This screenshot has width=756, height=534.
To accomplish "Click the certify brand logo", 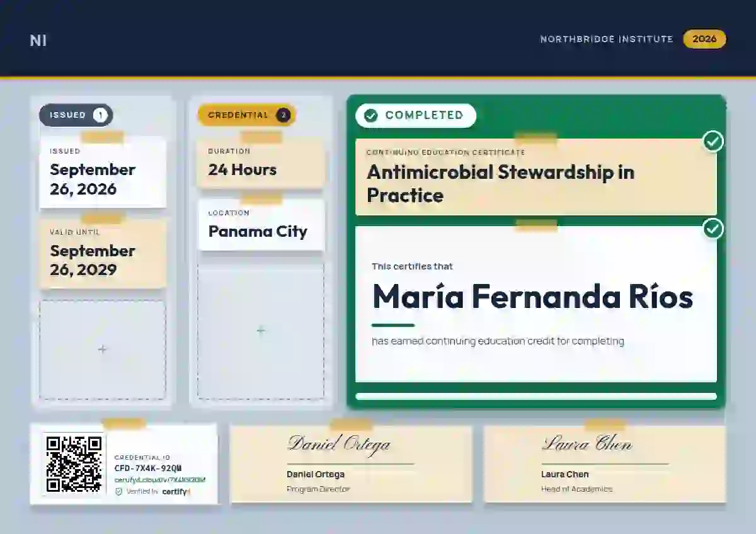I will [176, 491].
